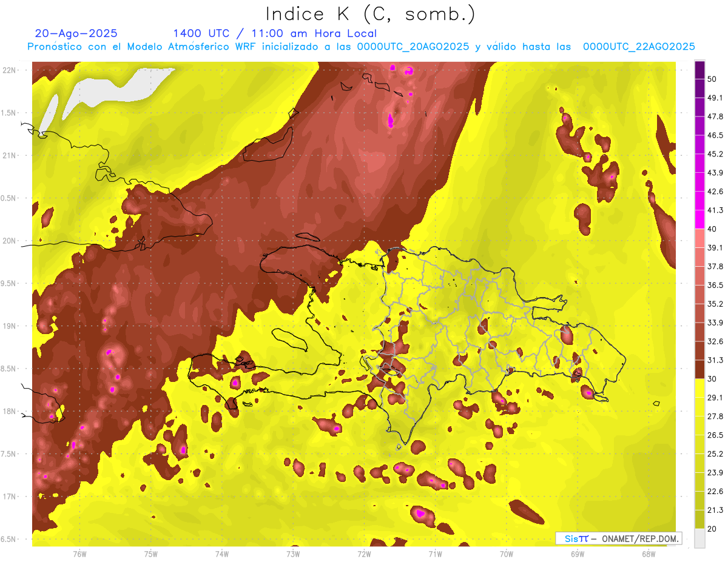Pick the dark brown swatch between 30 and 31.3
The image size is (728, 562).
click(x=699, y=369)
